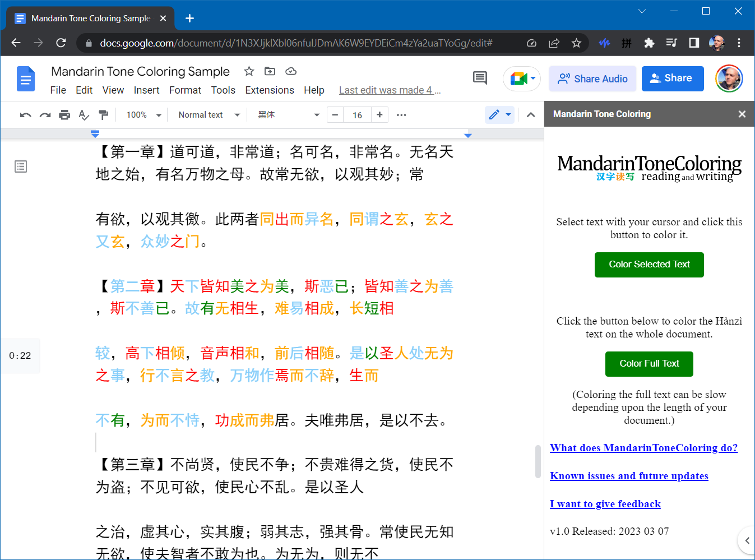Open the media control playlist icon
Screen dimensions: 755x560
[x=671, y=43]
